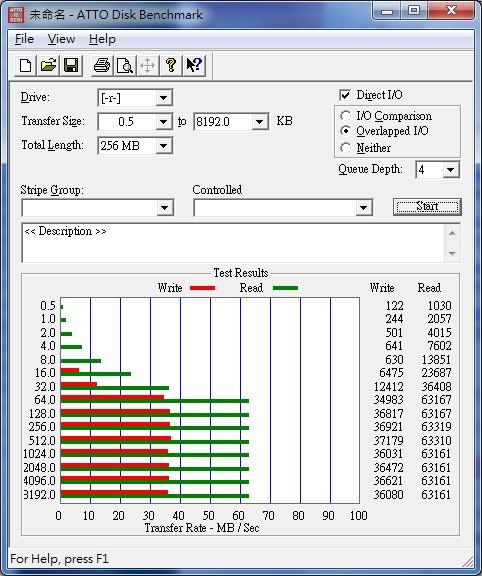Click the Description scrollbar down arrow
Viewport: 482px width, 576px height.
452,253
